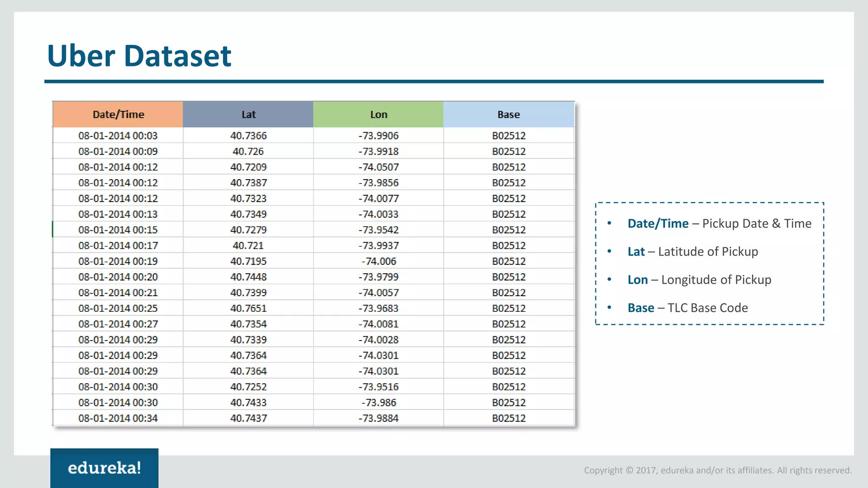Select latitude cell 40.7437
This screenshot has height=488, width=868.
click(248, 418)
